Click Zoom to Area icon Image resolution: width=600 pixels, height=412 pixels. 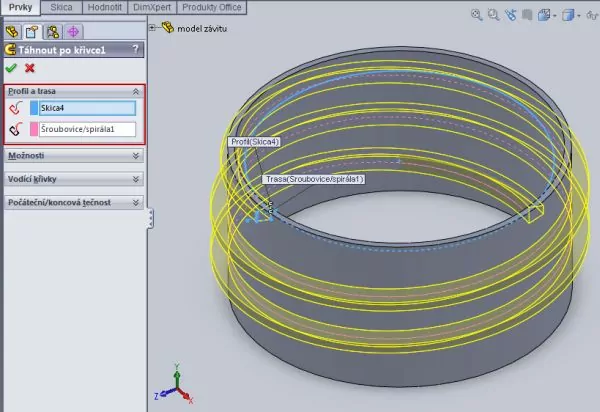(x=493, y=15)
